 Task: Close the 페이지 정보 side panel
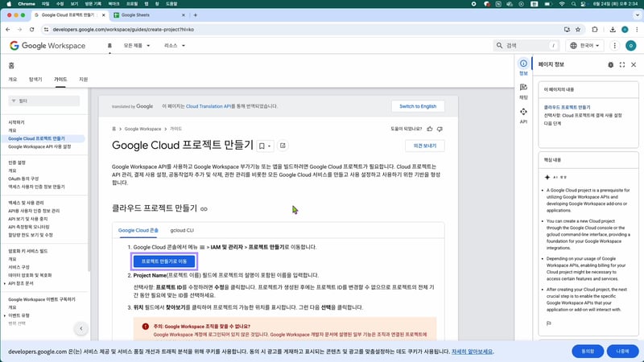634,65
